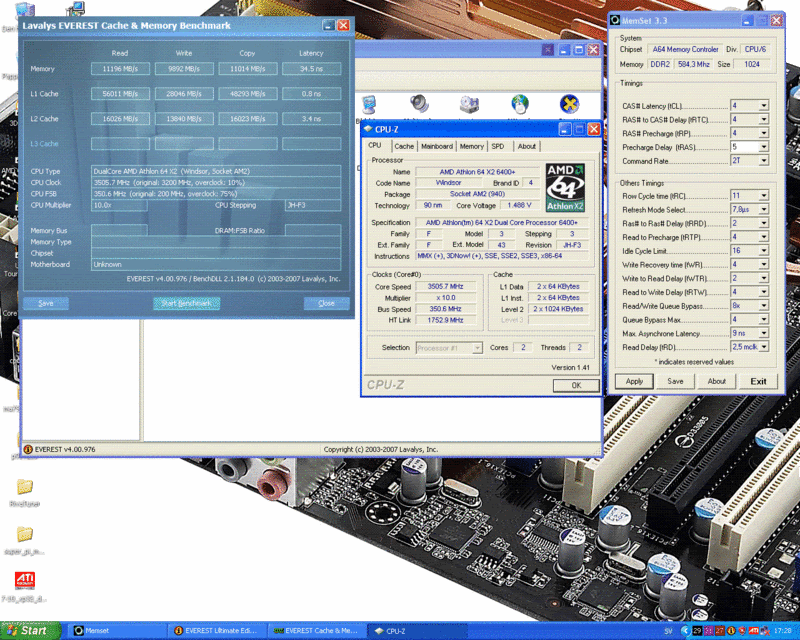Open RAS# to CAS# Delay dropdown

(x=763, y=119)
